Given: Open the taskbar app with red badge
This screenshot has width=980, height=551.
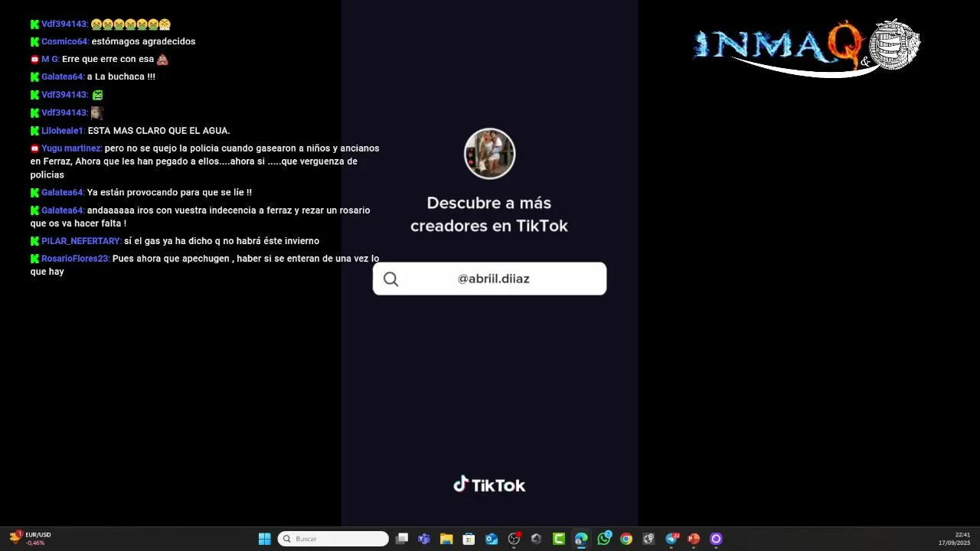Looking at the screenshot, I should 514,539.
